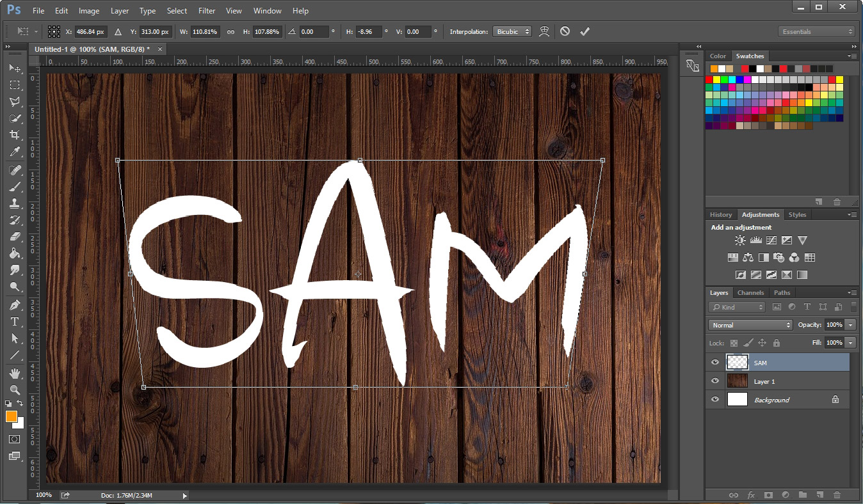Cancel the transform with the circle-slash icon
Image resolution: width=863 pixels, height=504 pixels.
click(x=565, y=31)
